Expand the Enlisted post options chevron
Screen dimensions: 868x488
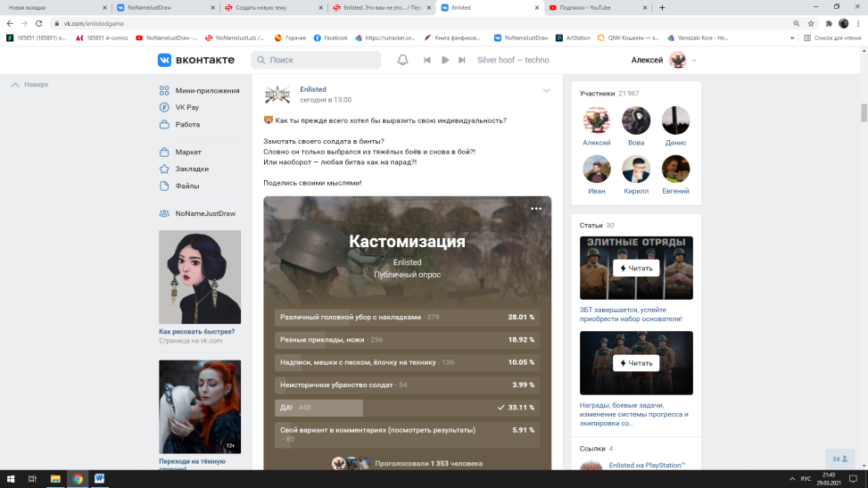(546, 90)
